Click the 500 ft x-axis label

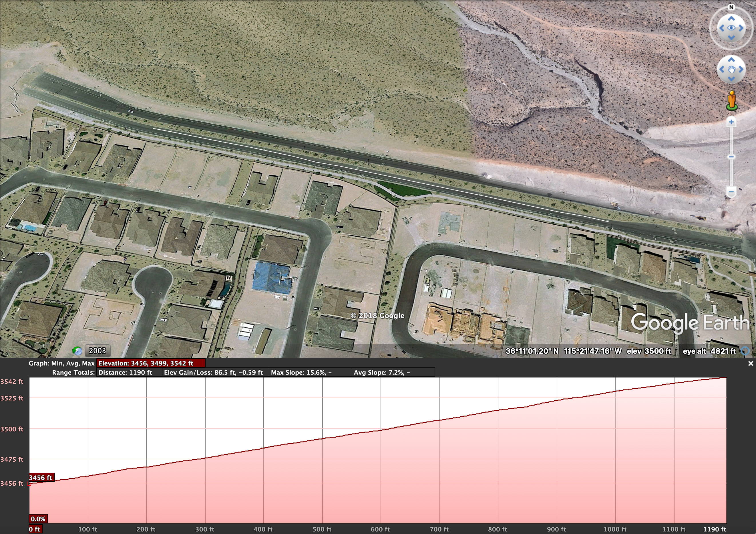click(322, 529)
